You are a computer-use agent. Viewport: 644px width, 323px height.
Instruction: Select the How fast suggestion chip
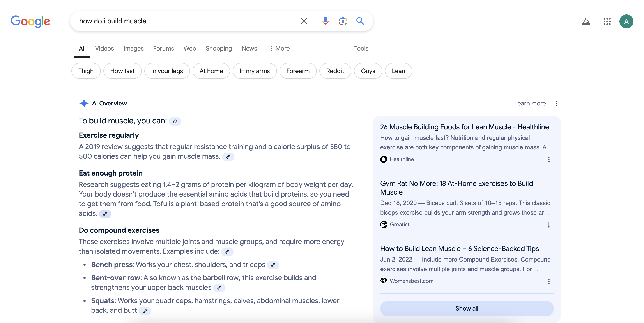click(122, 71)
